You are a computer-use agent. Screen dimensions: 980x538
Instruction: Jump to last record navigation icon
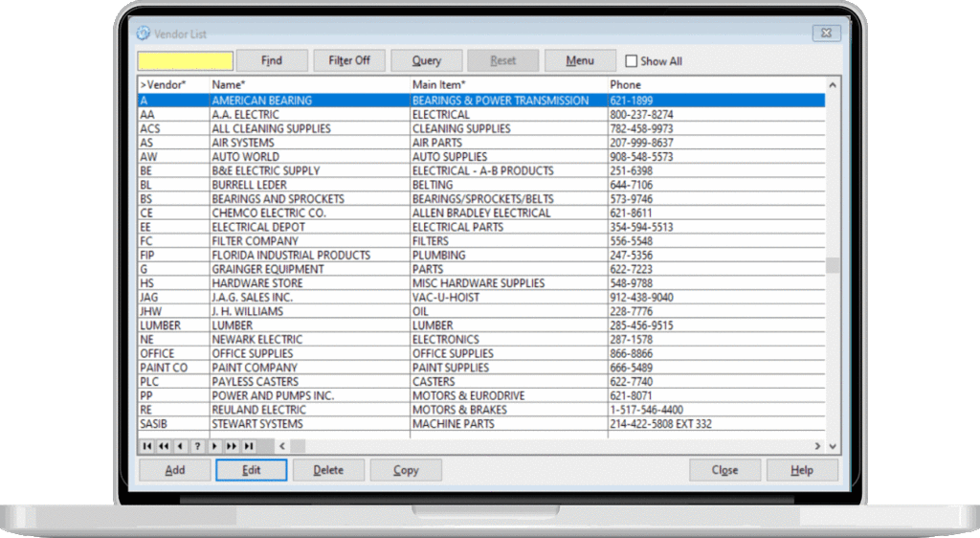coord(249,446)
